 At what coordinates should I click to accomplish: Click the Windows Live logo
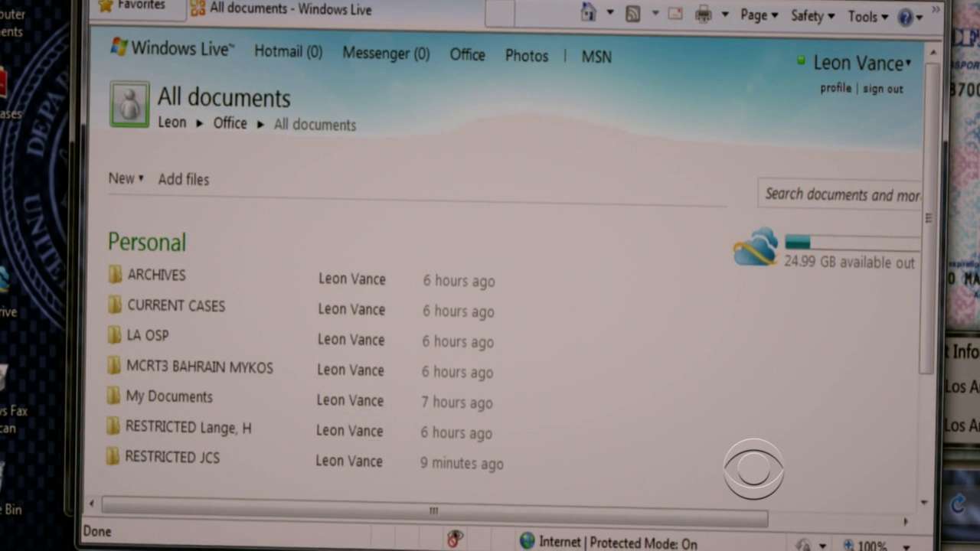point(171,48)
